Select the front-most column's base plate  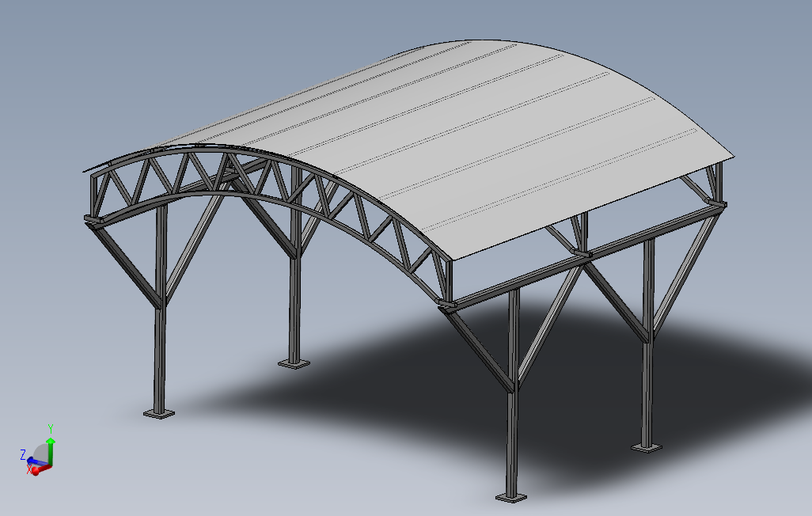click(x=511, y=498)
